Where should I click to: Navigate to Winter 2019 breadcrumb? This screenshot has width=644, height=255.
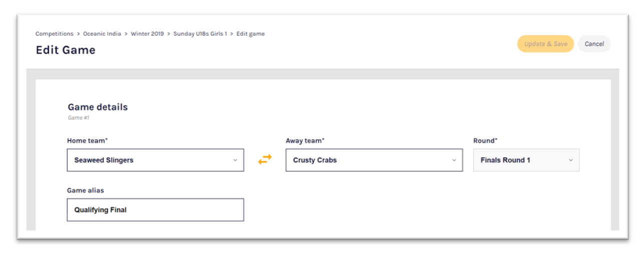[x=147, y=34]
